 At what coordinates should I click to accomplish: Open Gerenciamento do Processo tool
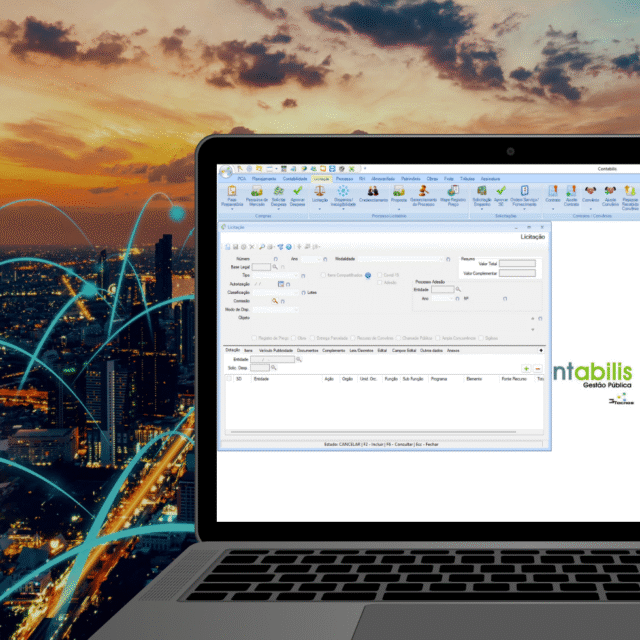point(423,192)
